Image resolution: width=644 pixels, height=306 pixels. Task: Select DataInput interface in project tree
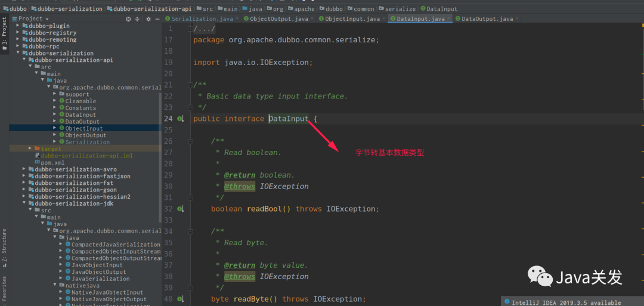click(77, 115)
